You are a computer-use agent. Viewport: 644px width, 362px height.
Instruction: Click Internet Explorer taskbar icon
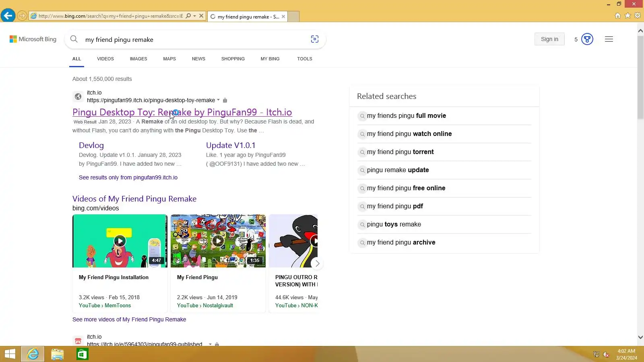click(33, 354)
